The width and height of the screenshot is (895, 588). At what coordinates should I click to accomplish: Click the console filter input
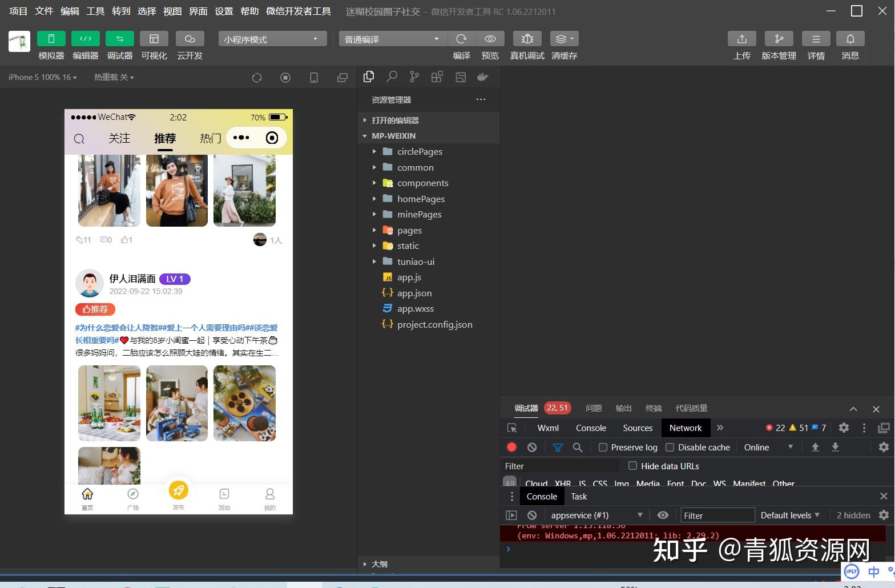pyautogui.click(x=717, y=515)
